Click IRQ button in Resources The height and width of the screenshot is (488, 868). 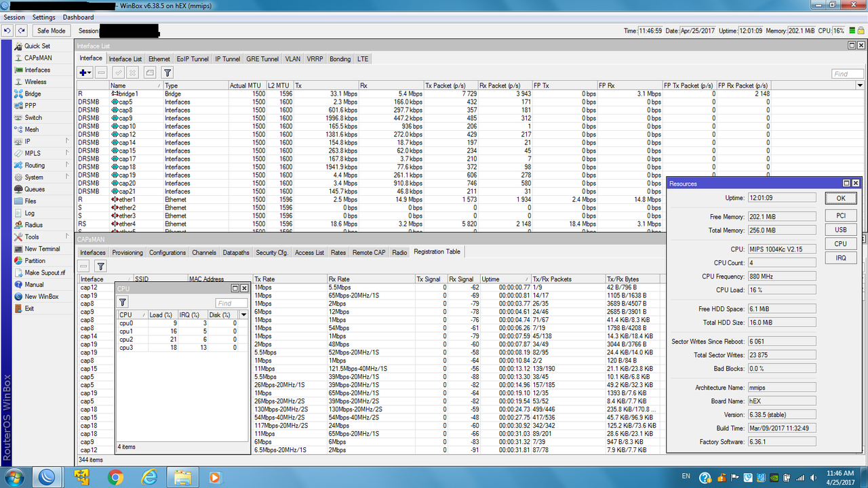coord(840,258)
